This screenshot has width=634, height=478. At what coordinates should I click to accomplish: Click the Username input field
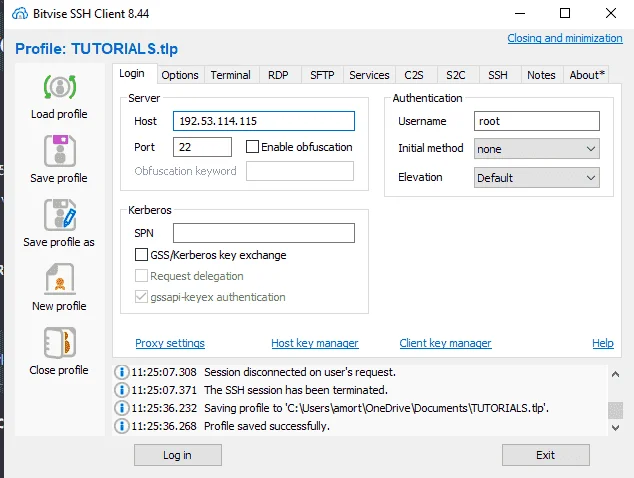coord(537,121)
